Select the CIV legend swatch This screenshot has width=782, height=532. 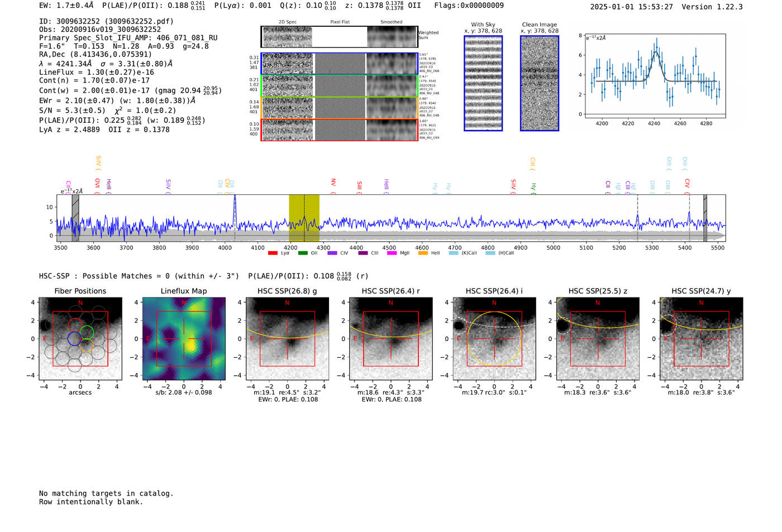(x=332, y=253)
